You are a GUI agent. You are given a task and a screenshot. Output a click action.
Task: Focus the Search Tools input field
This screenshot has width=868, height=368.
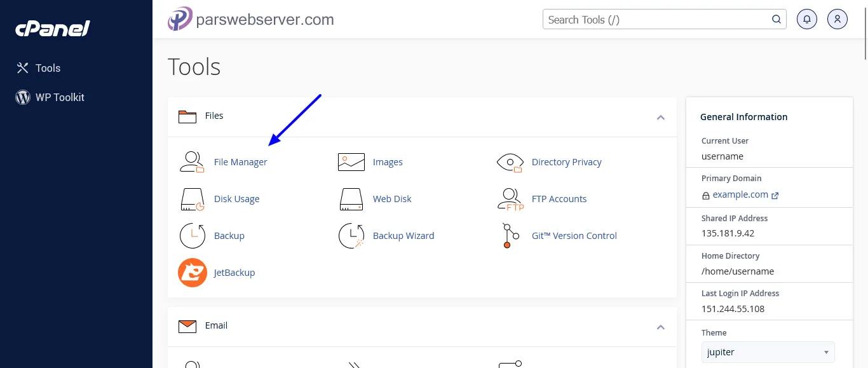pos(658,20)
